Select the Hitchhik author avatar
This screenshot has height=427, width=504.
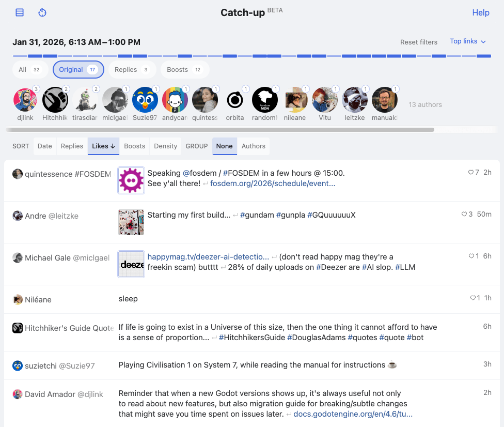click(x=55, y=100)
